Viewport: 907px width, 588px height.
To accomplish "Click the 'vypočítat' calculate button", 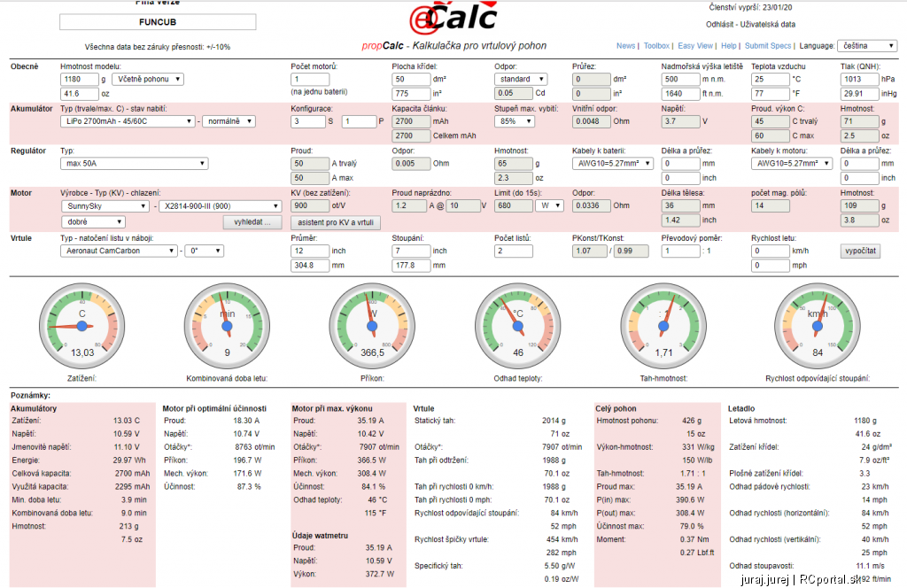I will tap(860, 251).
